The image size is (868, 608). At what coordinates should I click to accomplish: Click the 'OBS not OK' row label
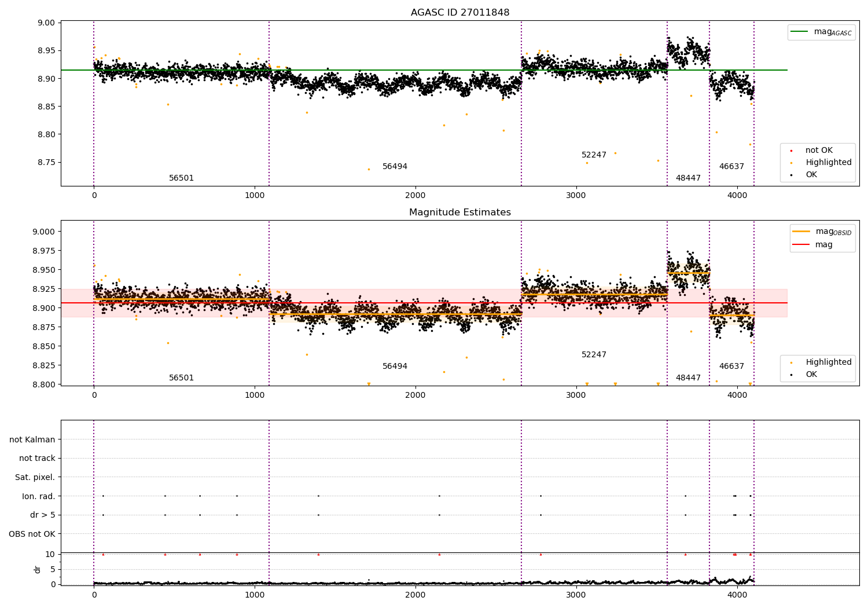pyautogui.click(x=32, y=534)
